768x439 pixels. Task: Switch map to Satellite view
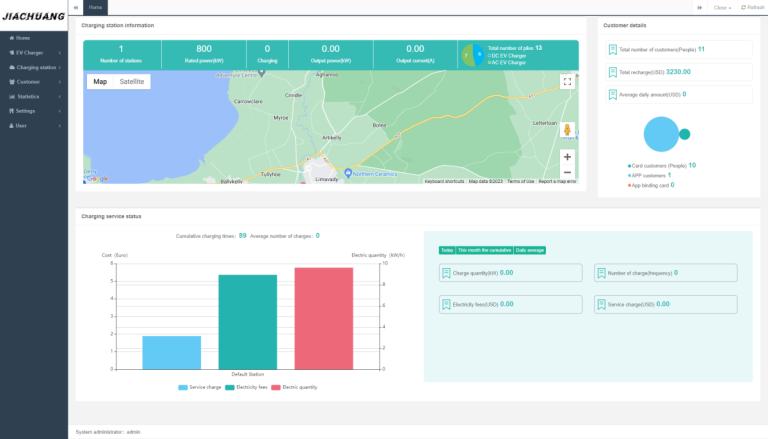(131, 82)
